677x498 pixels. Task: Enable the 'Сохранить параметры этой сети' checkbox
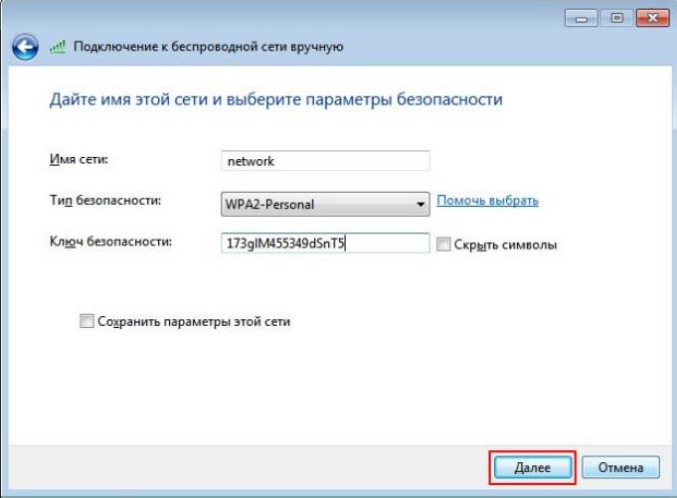coord(86,322)
